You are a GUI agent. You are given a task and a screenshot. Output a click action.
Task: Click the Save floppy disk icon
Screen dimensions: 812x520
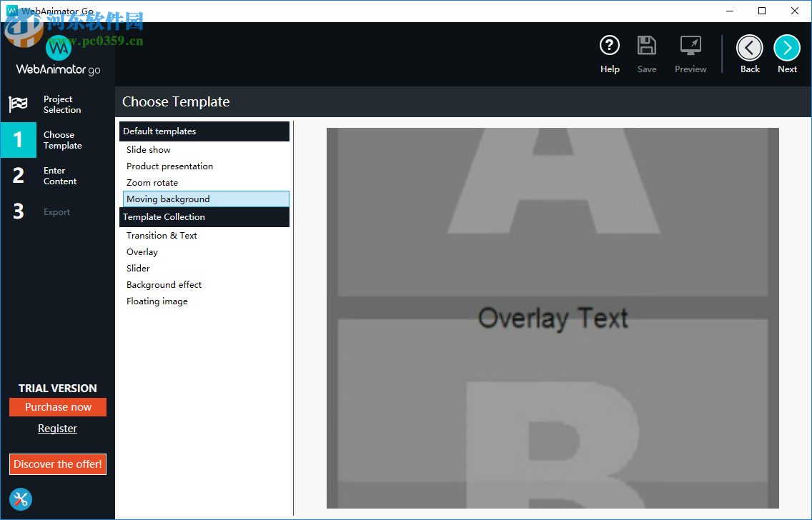[x=646, y=46]
